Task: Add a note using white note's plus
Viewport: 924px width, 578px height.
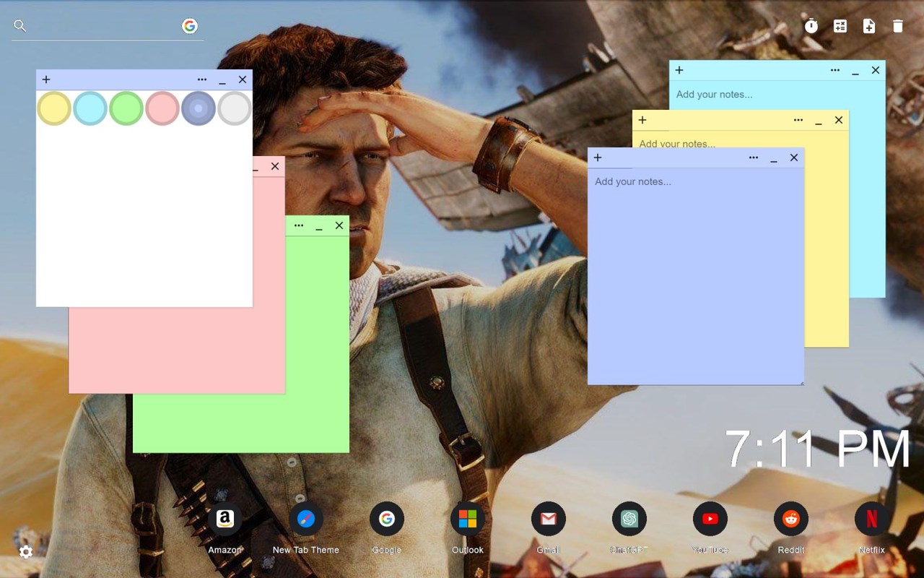Action: click(46, 79)
